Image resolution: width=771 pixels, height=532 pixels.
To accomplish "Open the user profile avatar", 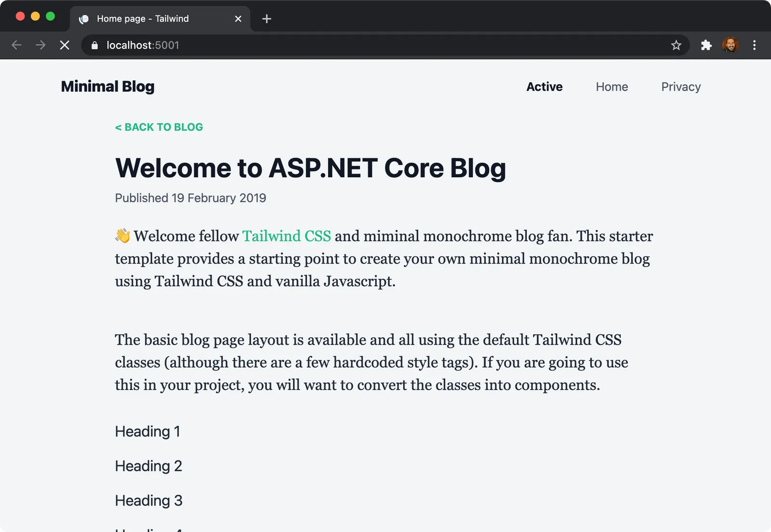I will [730, 45].
